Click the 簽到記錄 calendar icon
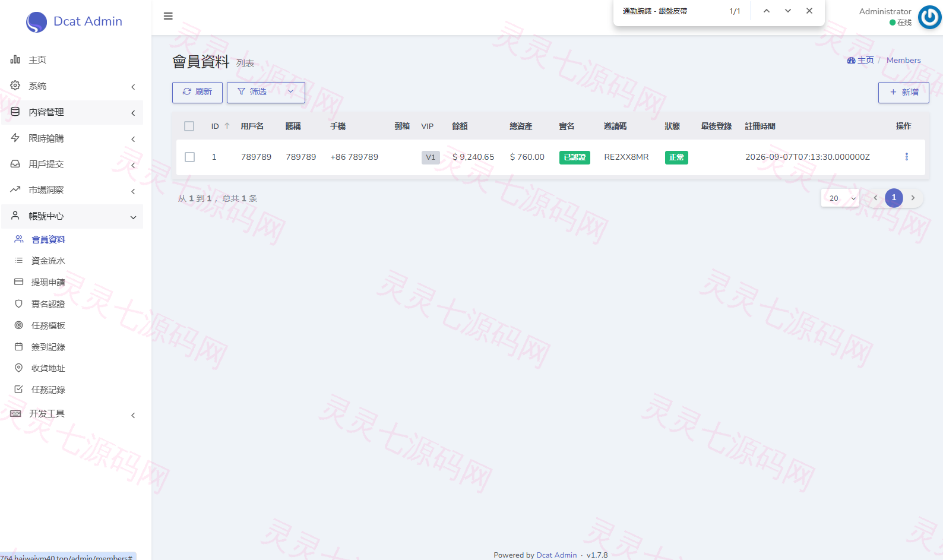Image resolution: width=943 pixels, height=560 pixels. 19,346
